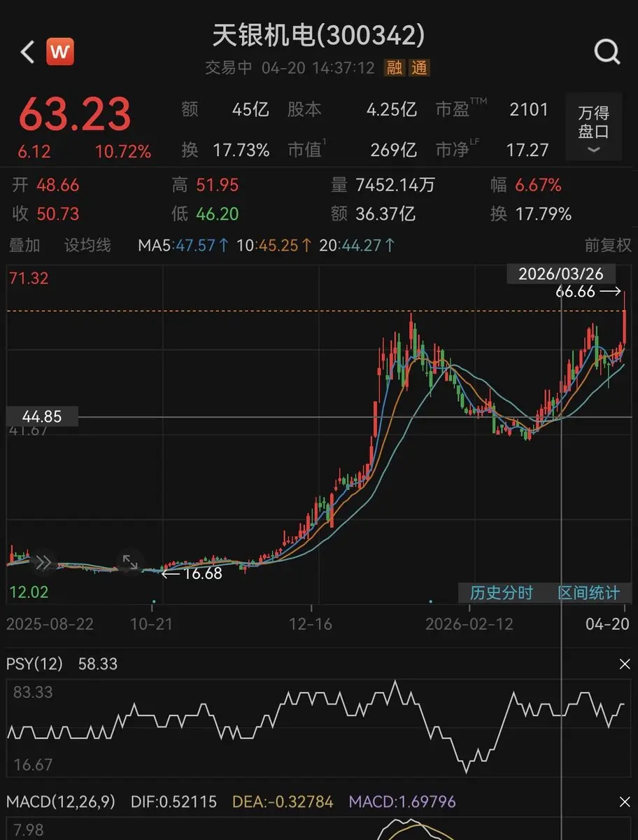Close the PSY(12) indicator panel
Screen dimensions: 638x840
(625, 664)
